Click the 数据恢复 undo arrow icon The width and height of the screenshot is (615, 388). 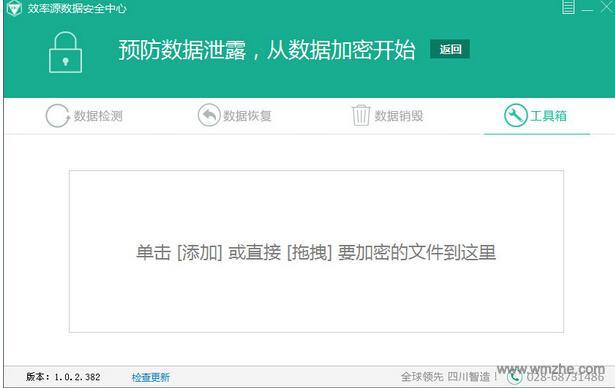209,115
